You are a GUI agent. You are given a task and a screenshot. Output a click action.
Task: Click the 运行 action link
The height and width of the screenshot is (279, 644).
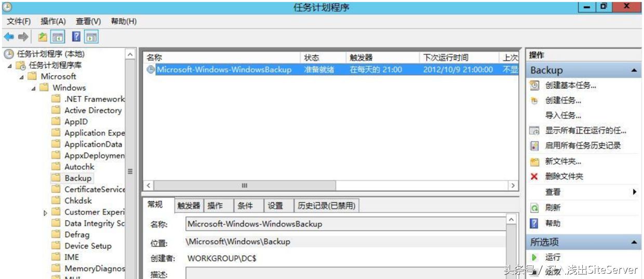(x=553, y=257)
